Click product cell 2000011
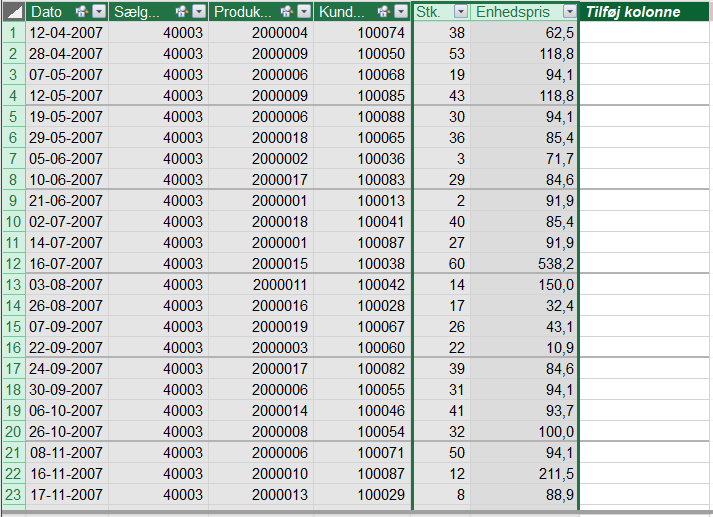This screenshot has height=517, width=713. click(261, 285)
